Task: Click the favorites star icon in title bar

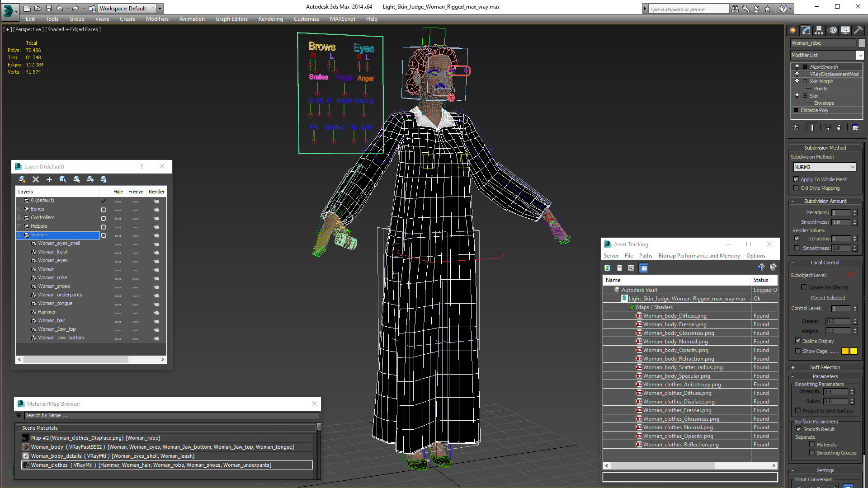Action: (x=767, y=9)
